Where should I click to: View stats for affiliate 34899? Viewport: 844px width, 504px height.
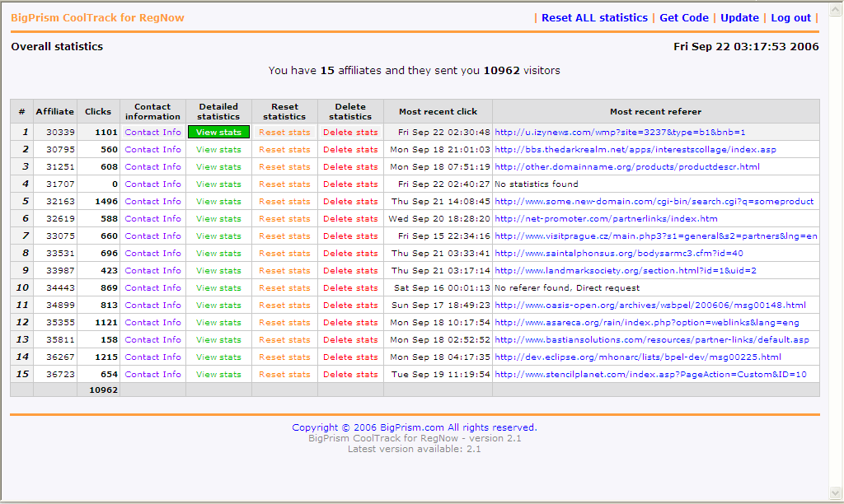218,305
